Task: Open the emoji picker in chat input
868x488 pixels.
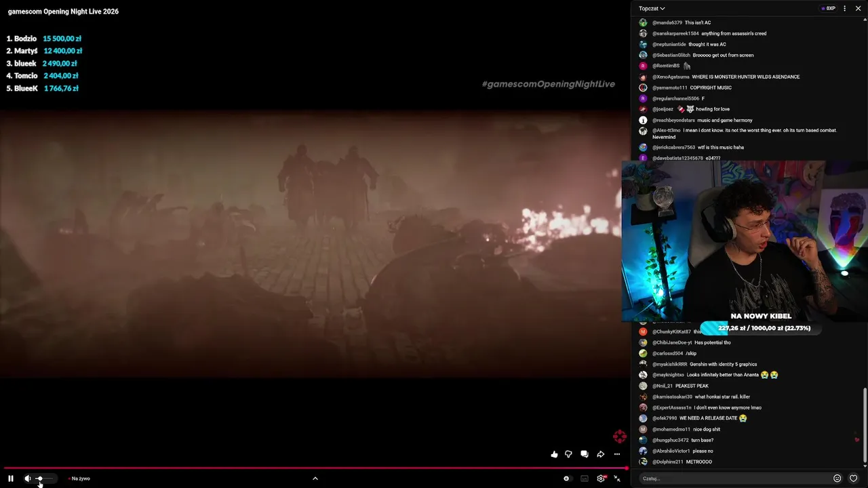Action: point(837,479)
